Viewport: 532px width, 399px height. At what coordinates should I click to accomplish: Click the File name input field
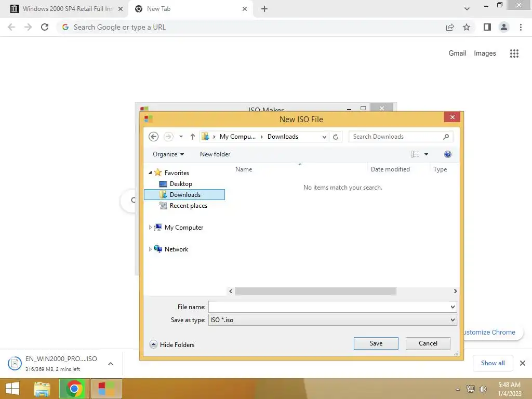click(x=328, y=307)
